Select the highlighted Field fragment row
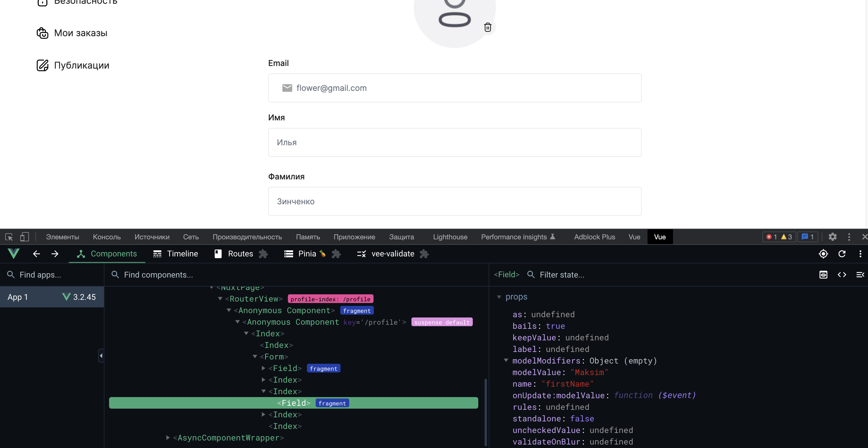Viewport: 868px width, 448px height. pos(293,403)
